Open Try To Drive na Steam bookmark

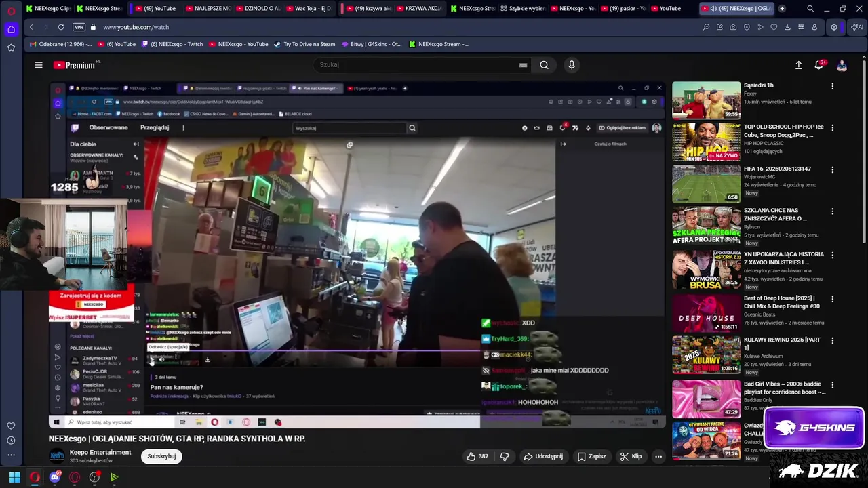coord(304,44)
